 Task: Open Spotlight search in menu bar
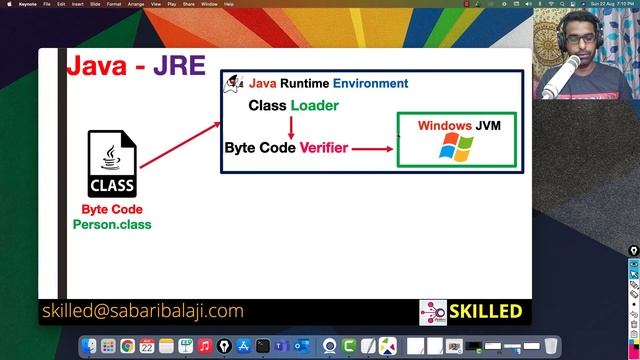(562, 4)
